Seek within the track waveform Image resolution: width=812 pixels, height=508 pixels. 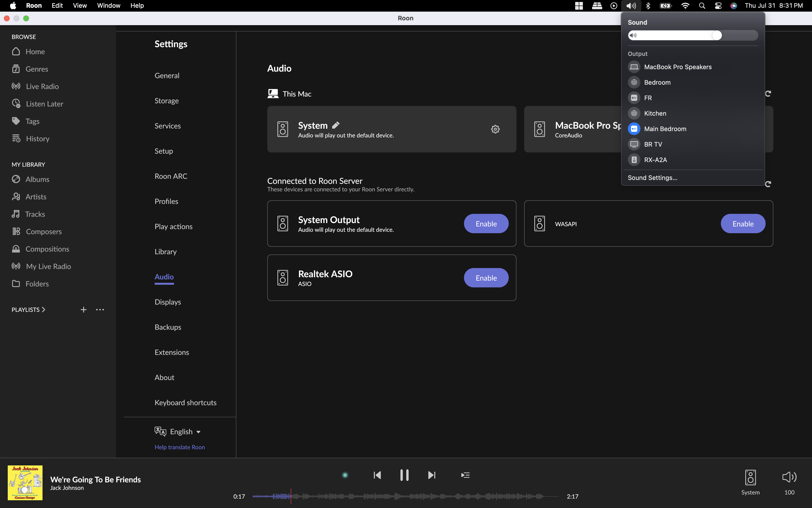coord(406,496)
